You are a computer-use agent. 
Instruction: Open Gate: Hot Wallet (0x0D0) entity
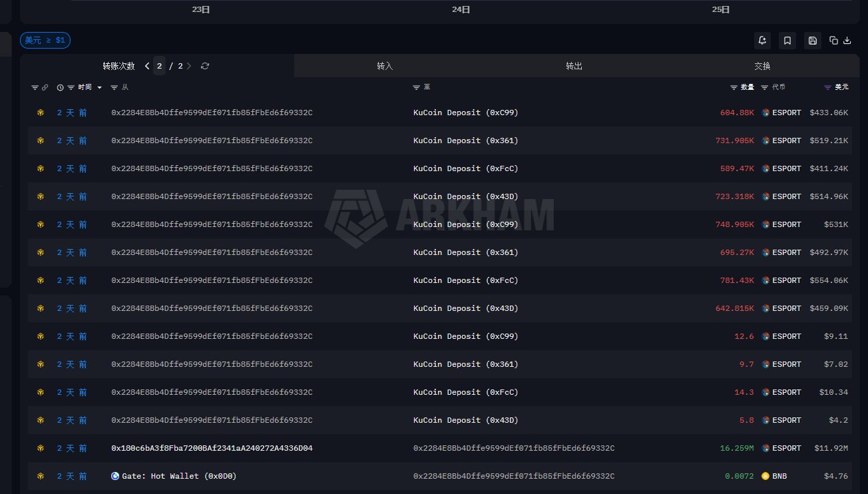pyautogui.click(x=179, y=476)
